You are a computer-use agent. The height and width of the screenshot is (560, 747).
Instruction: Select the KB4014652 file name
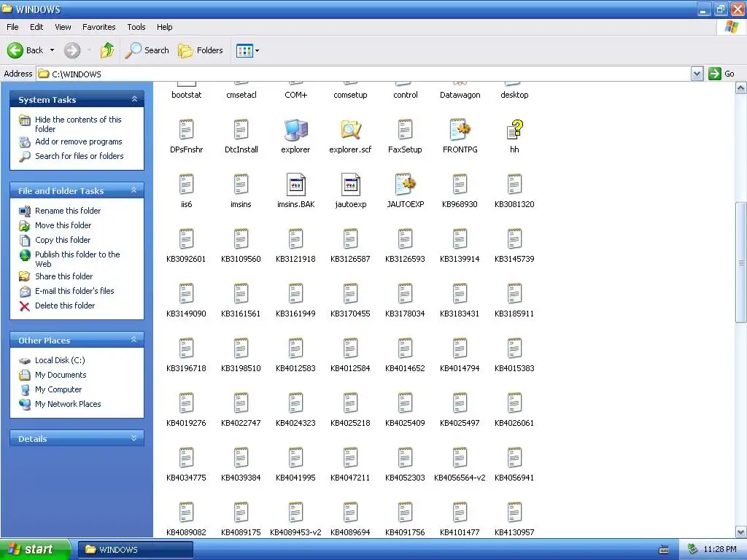(x=405, y=368)
